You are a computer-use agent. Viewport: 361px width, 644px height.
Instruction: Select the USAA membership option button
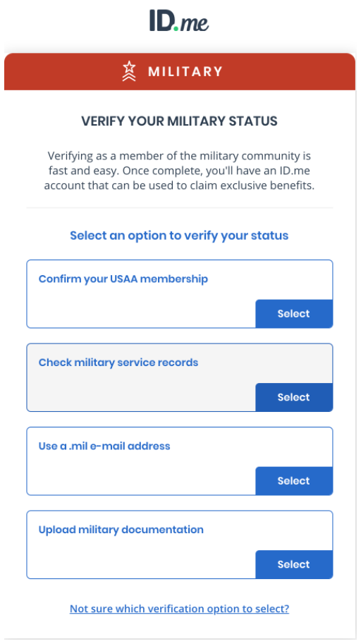click(294, 314)
